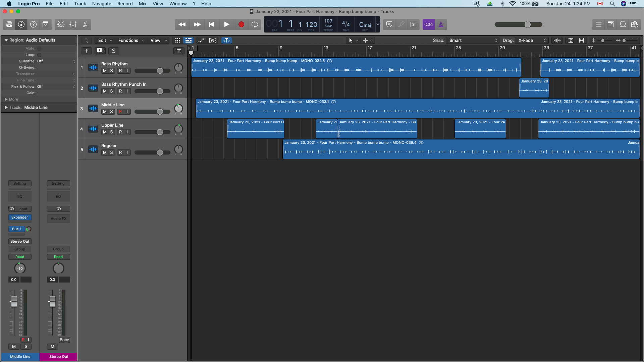This screenshot has width=644, height=362.
Task: Toggle the Inspector button
Action: [x=21, y=24]
